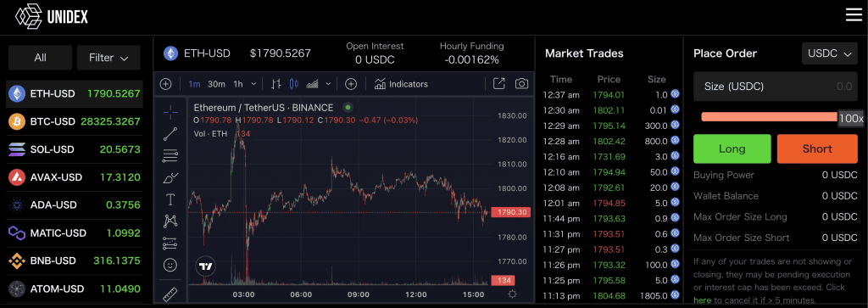
Task: Expand the time interval dropdown arrow
Action: (254, 84)
